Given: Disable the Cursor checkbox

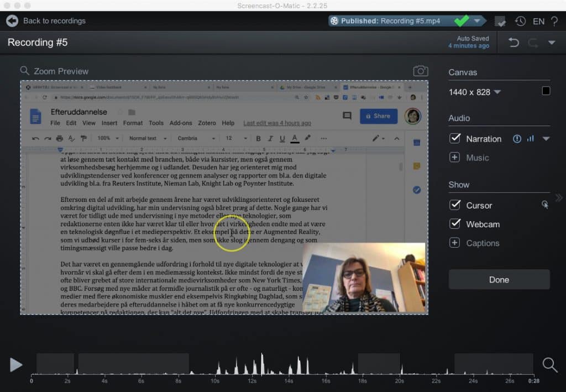Looking at the screenshot, I should [x=455, y=205].
